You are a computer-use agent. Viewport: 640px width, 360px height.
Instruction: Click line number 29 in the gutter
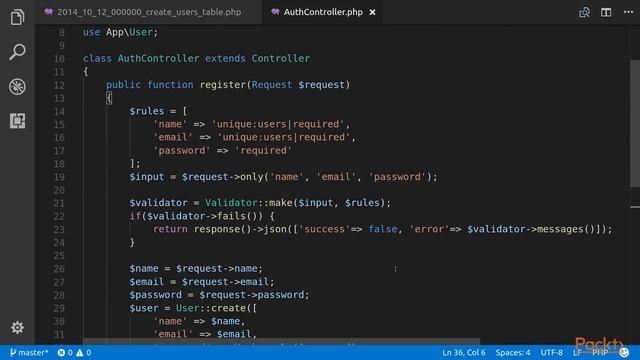click(x=59, y=308)
